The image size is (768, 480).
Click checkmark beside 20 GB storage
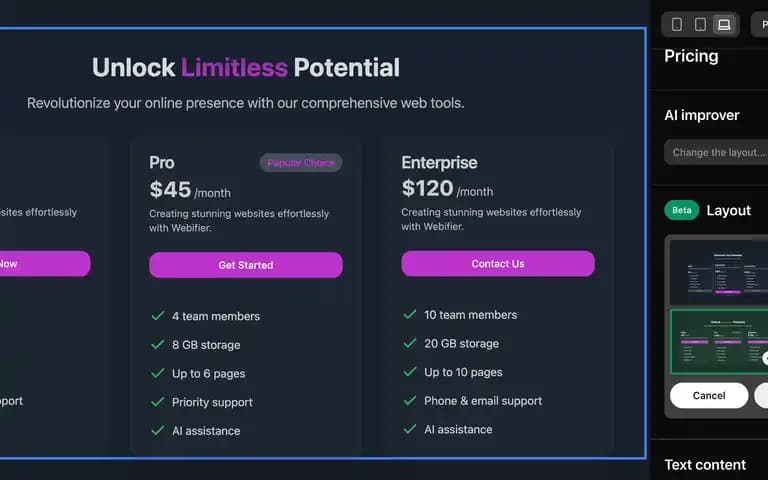click(410, 343)
